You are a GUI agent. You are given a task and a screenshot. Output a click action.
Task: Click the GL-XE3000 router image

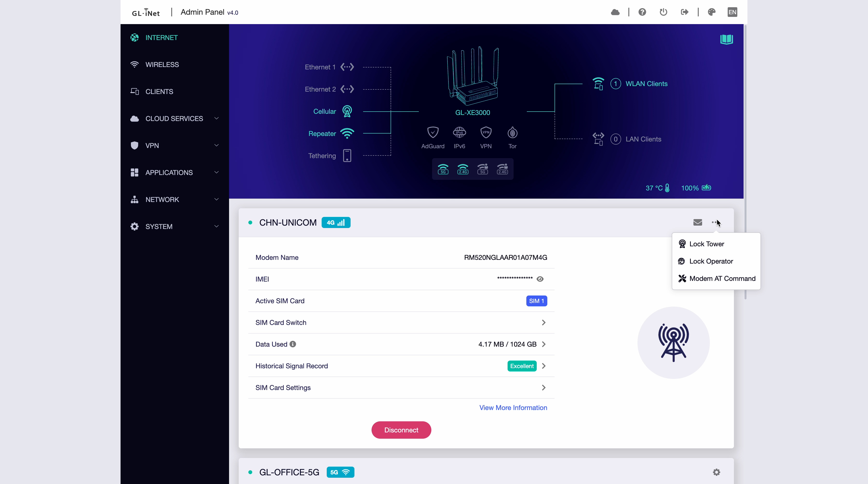(472, 76)
